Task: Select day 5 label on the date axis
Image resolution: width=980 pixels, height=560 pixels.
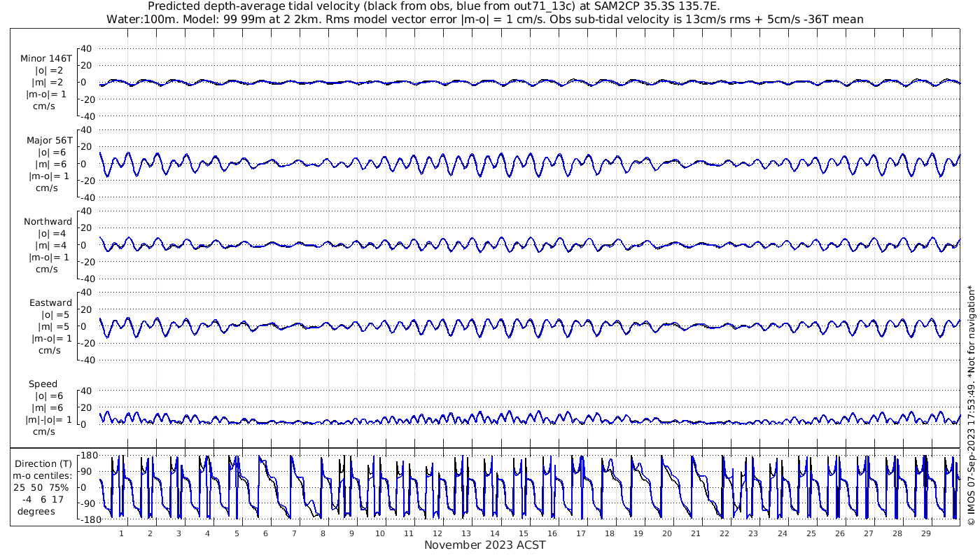Action: [237, 533]
